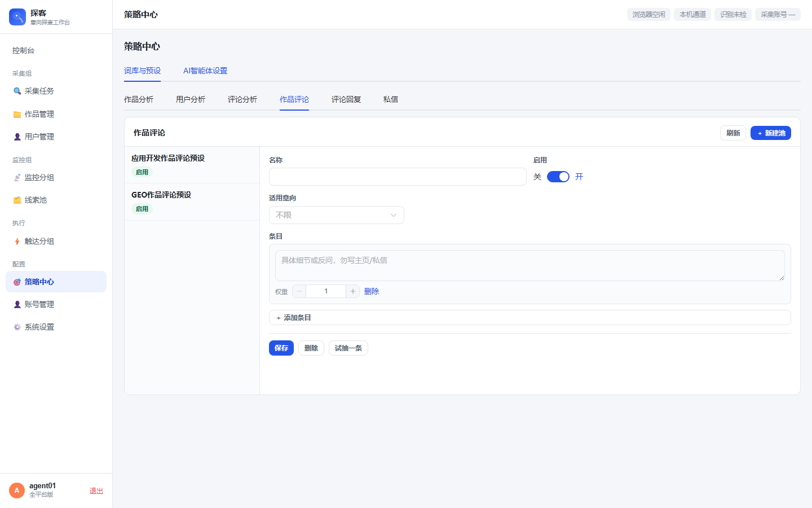Increase weight with the plus button
The width and height of the screenshot is (812, 508).
tap(353, 291)
